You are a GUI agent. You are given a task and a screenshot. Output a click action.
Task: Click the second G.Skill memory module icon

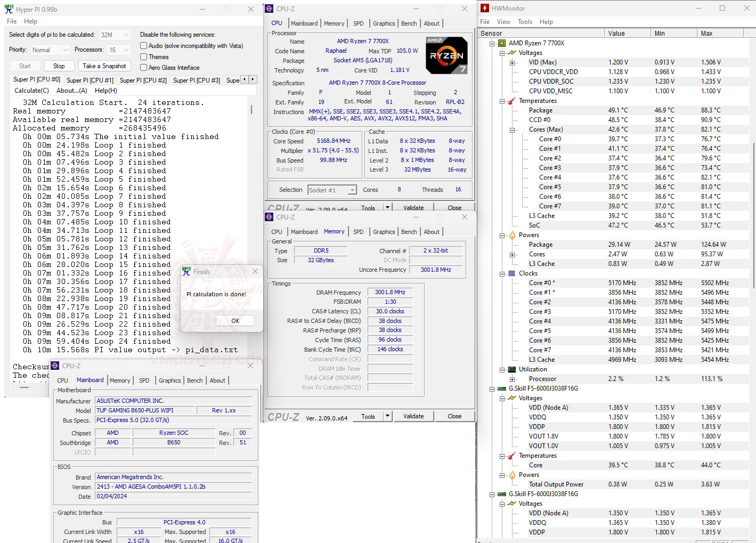click(502, 494)
